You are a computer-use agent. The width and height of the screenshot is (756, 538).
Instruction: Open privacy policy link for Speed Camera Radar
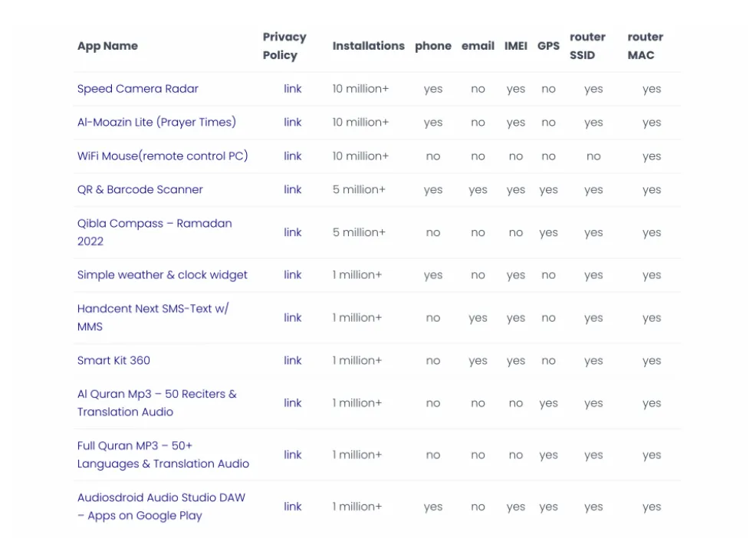coord(293,89)
